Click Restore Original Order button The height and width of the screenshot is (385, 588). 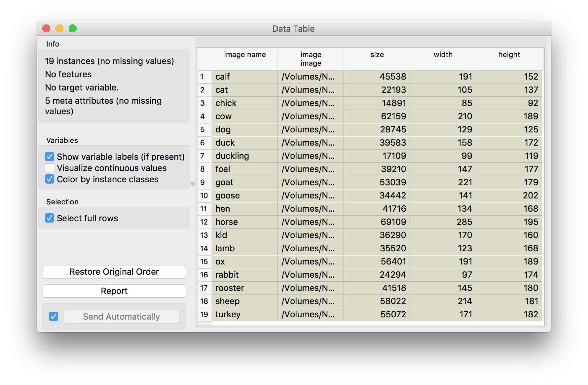click(114, 272)
